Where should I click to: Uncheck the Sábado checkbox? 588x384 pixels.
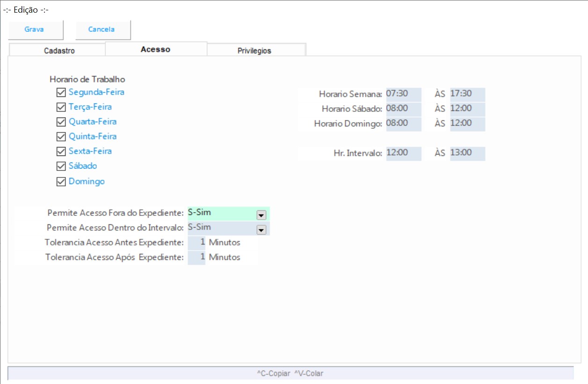60,166
